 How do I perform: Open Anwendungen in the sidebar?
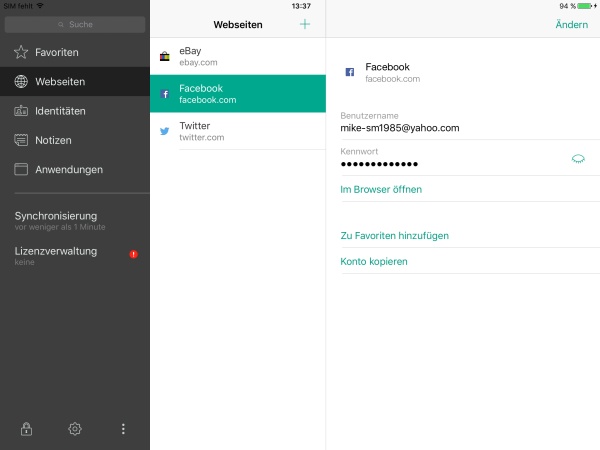pyautogui.click(x=75, y=169)
